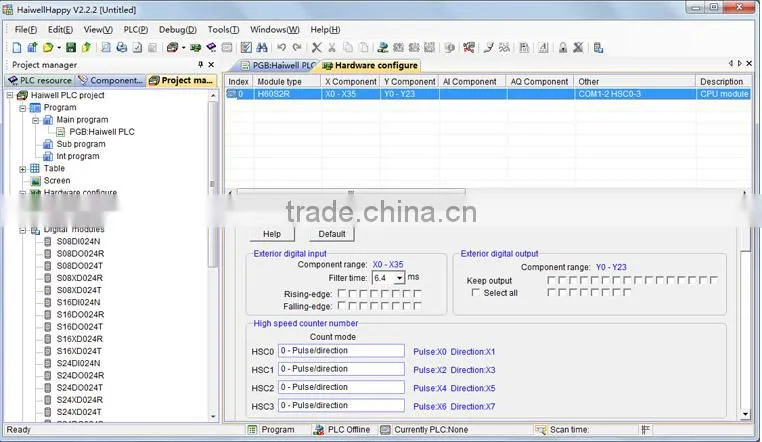
Task: Click the Screen tree item
Action: tap(57, 181)
